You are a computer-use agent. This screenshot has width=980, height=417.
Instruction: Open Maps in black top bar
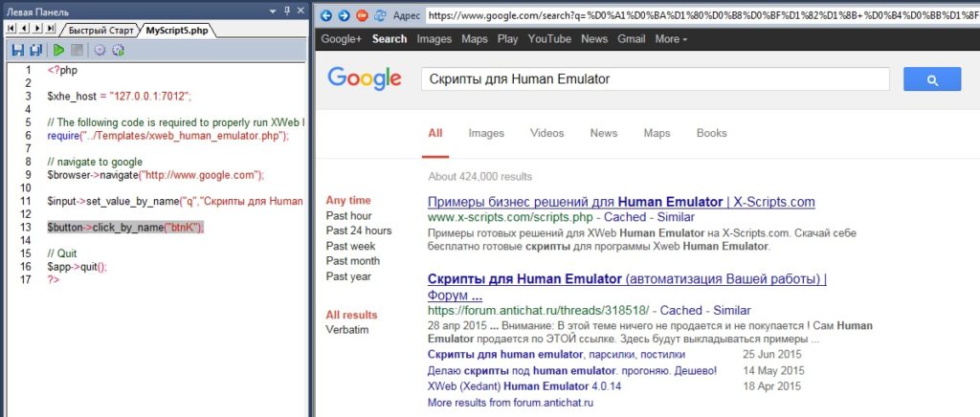[475, 38]
